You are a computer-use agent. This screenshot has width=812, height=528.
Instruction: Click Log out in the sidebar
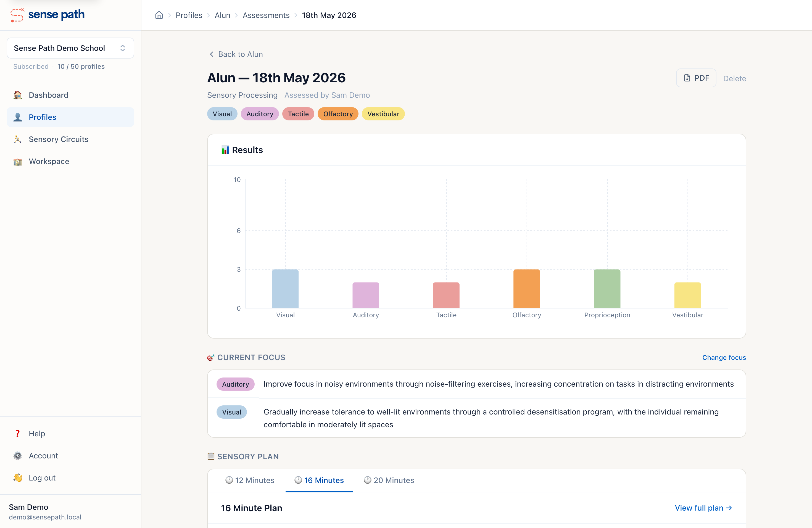click(x=70, y=478)
